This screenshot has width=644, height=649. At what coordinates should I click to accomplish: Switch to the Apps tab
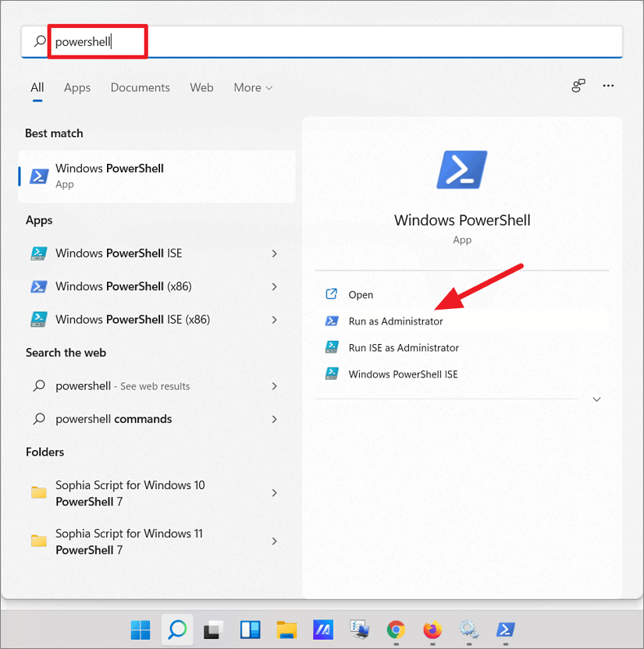click(77, 87)
